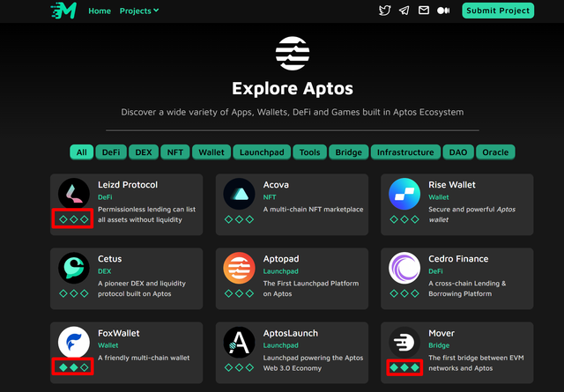The image size is (564, 392).
Task: Click the Cedro Finance logo
Action: click(404, 268)
